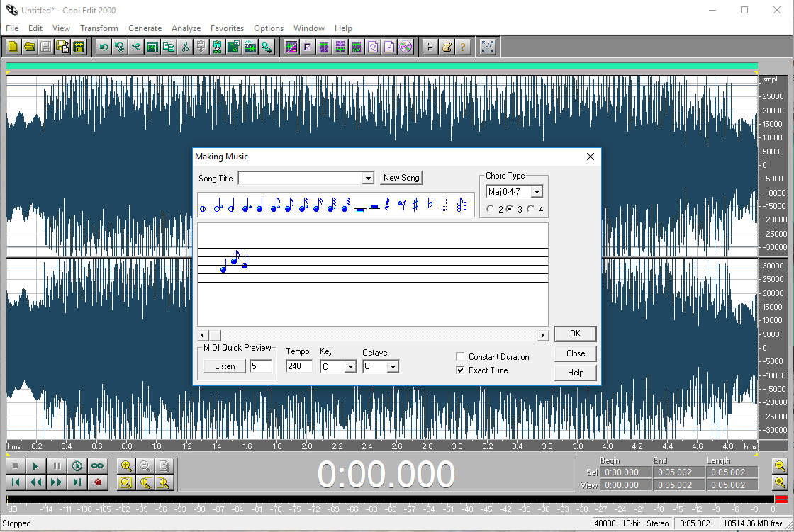Screen dimensions: 794x532
Task: Click the Loop play infinity button
Action: pyautogui.click(x=98, y=466)
